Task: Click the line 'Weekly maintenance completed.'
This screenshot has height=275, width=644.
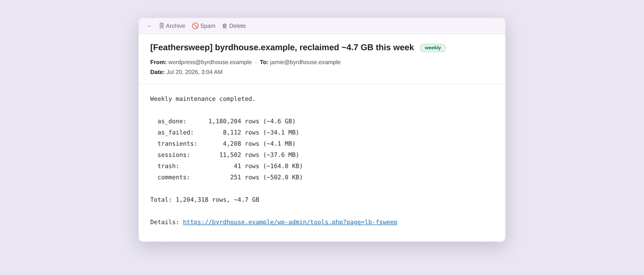Action: (x=203, y=99)
